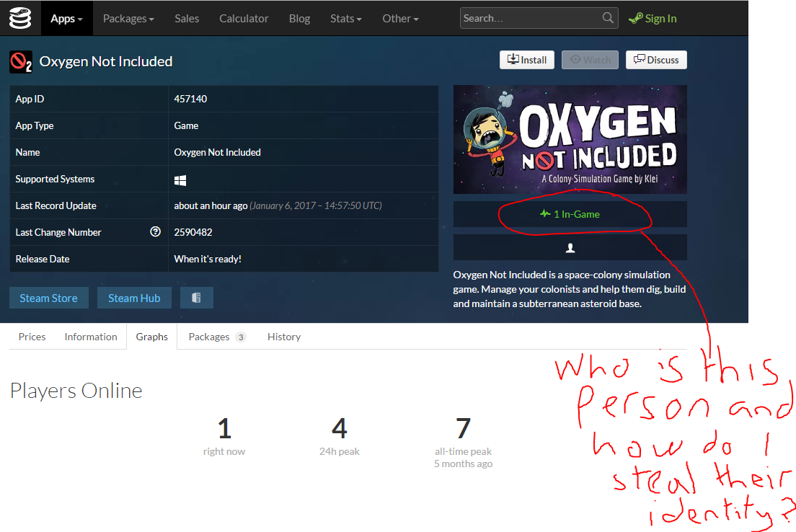Expand the Packages dropdown in navbar
796x532 pixels.
[128, 19]
